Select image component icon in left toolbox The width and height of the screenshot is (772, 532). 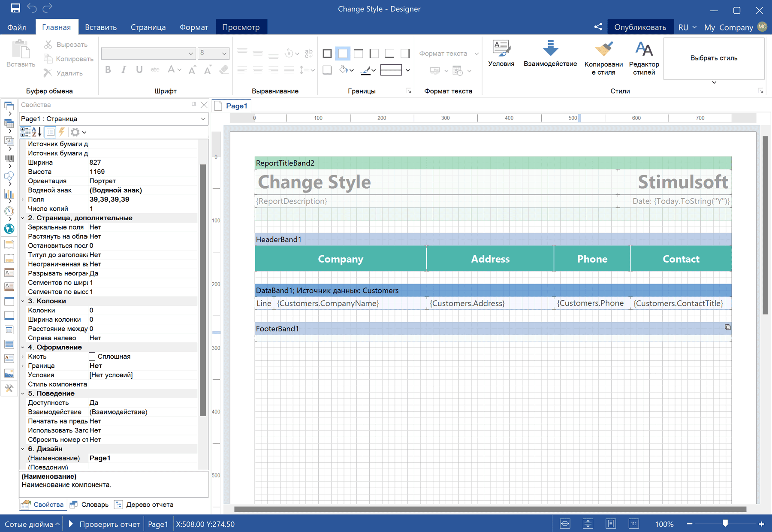pyautogui.click(x=9, y=373)
